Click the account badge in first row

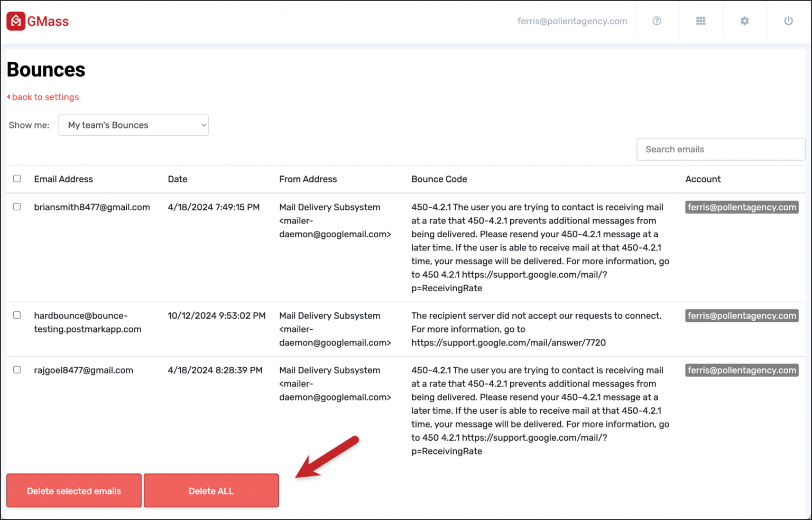[x=742, y=207]
